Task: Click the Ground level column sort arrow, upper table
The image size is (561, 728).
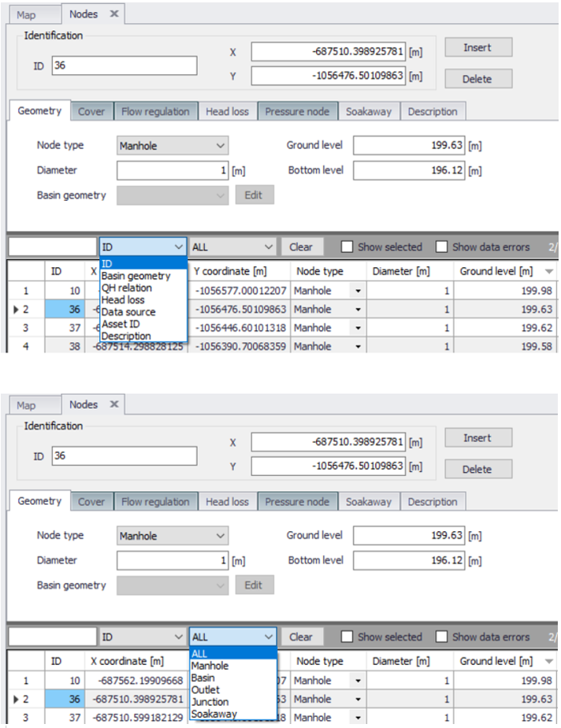Action: pos(549,271)
